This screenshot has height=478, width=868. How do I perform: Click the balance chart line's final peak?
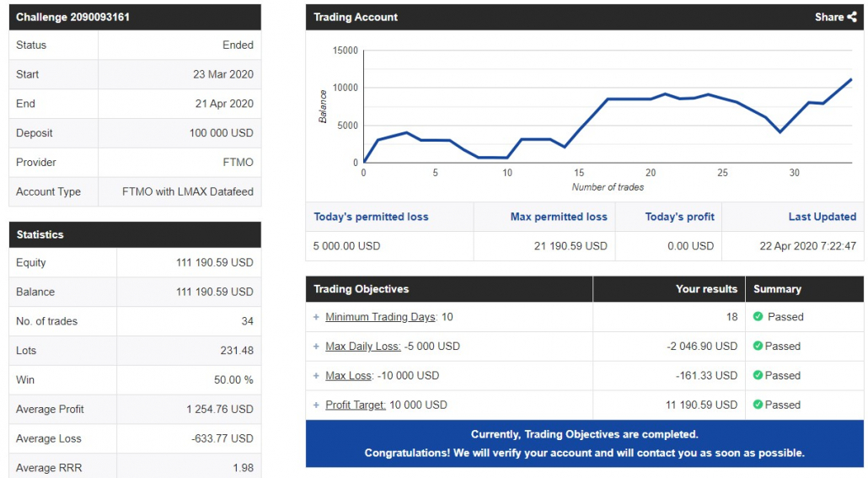tap(850, 79)
